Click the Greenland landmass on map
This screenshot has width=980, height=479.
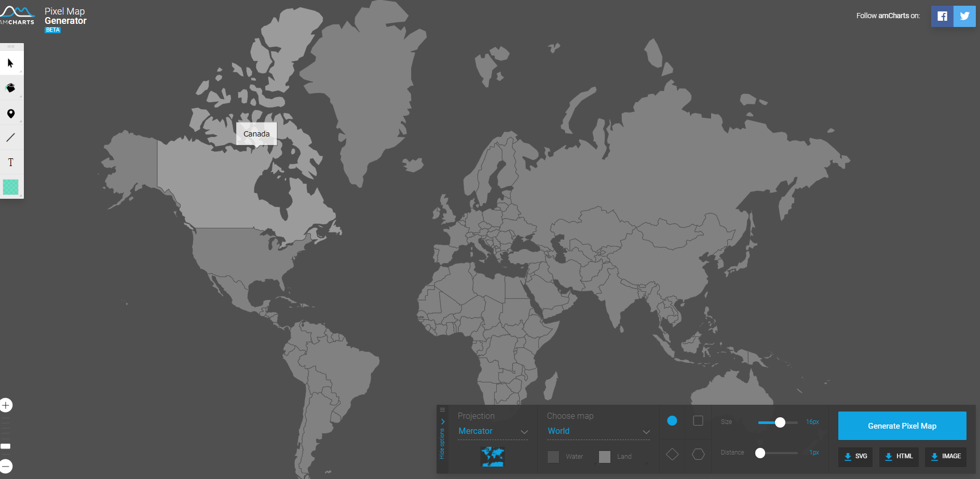pos(363,88)
